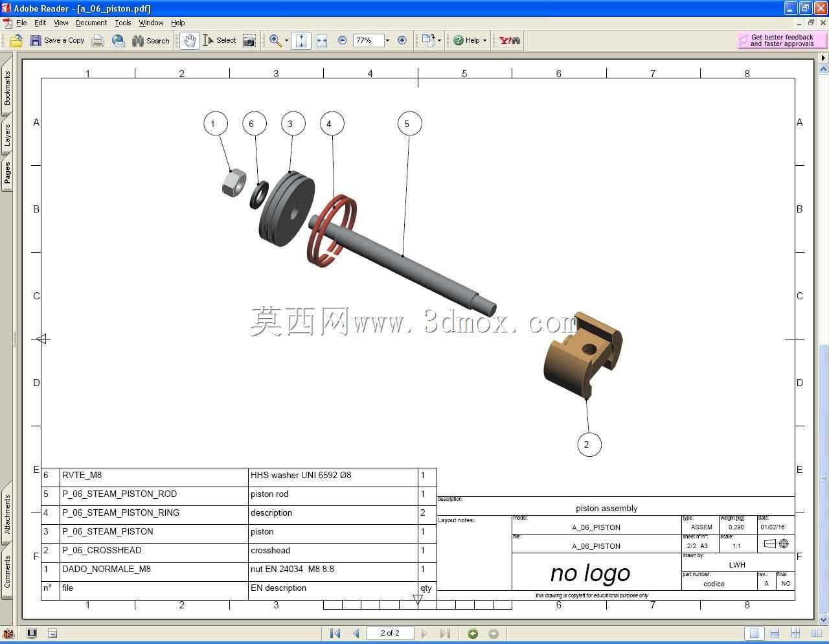Click Save a Copy button
The image size is (829, 644).
tap(57, 41)
